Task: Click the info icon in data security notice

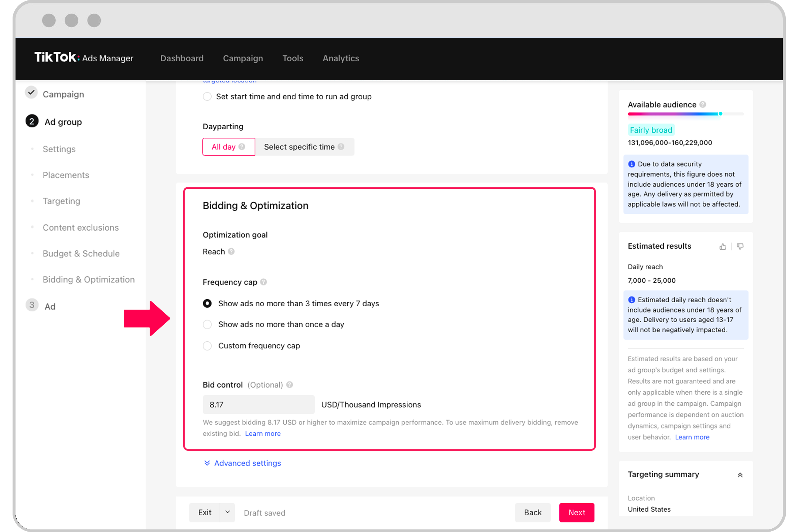Action: [x=632, y=164]
